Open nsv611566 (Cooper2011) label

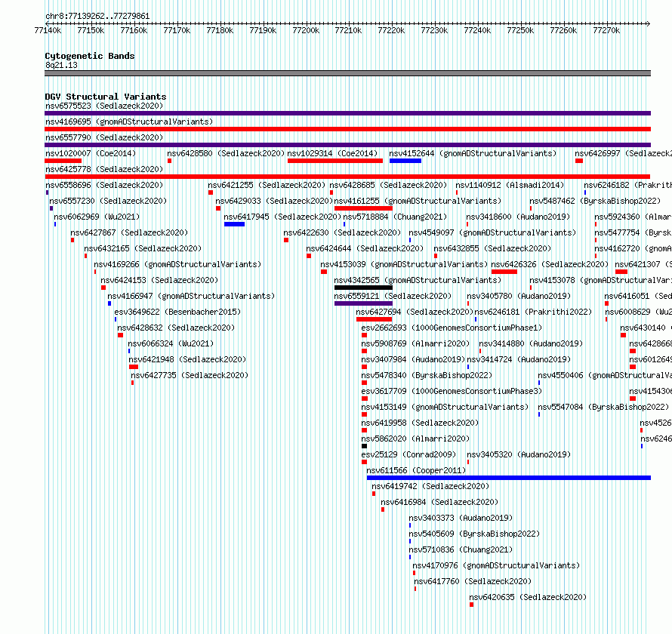point(416,470)
